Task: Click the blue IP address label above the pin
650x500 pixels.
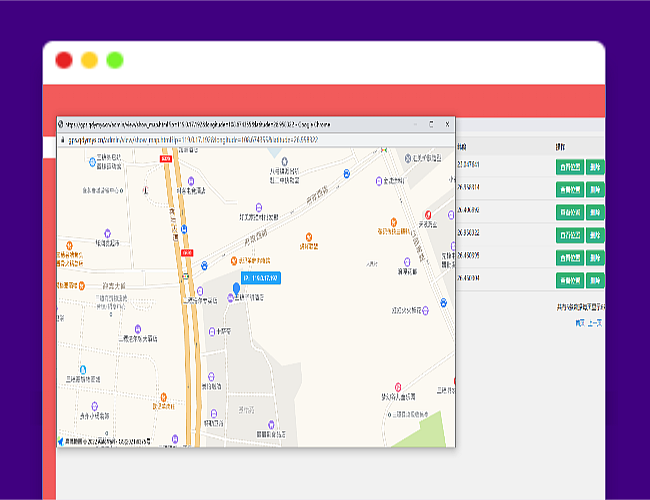Action: pos(260,277)
